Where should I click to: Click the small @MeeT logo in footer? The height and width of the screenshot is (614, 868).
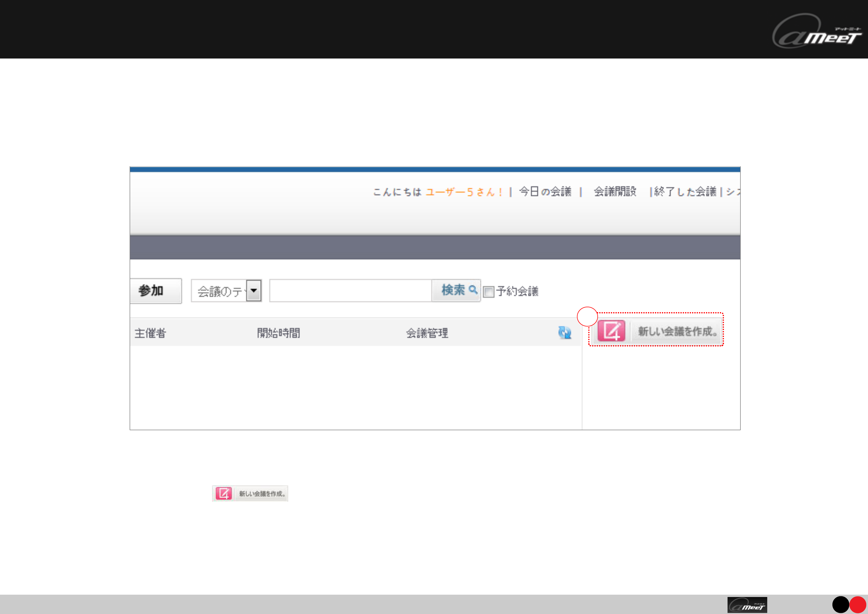[x=747, y=605]
